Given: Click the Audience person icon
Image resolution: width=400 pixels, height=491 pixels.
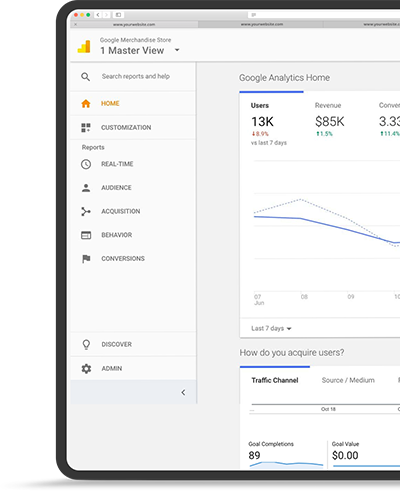Looking at the screenshot, I should (86, 188).
